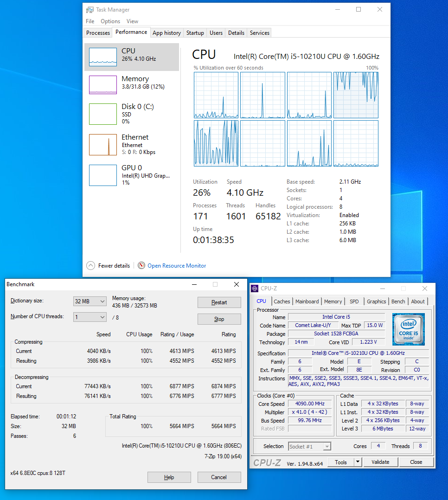Open Dictionary size dropdown showing 32 MB
The height and width of the screenshot is (500, 448).
pos(90,301)
